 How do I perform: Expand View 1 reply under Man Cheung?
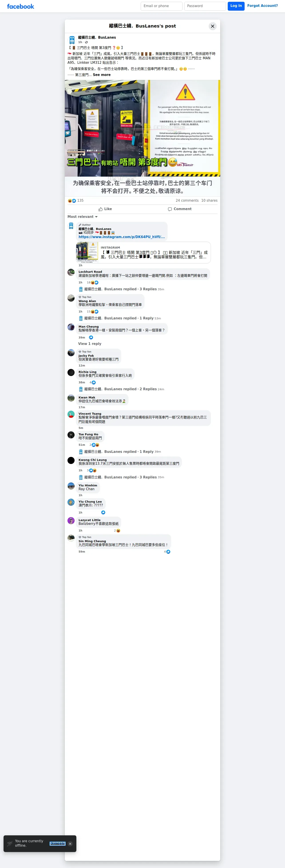[90, 344]
